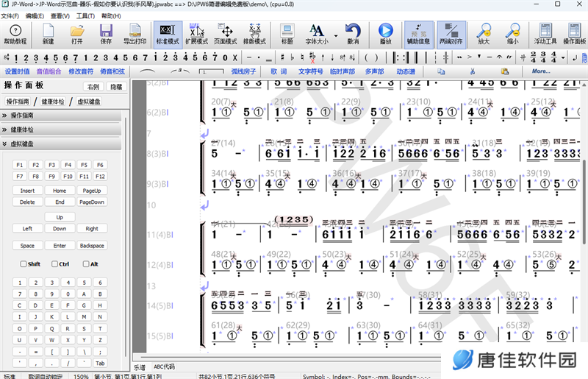Screen dimensions: 588x379
Task: Switch to the ABC代码 tab
Action: (164, 366)
